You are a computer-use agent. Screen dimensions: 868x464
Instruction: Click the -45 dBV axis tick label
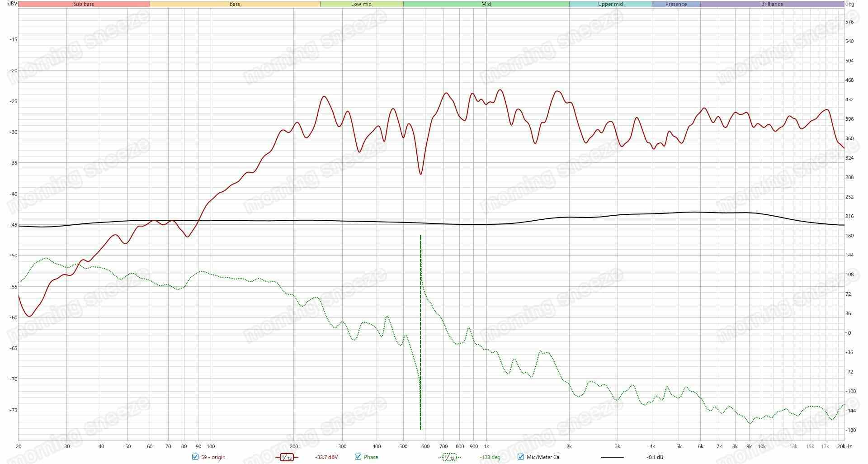[x=13, y=225]
